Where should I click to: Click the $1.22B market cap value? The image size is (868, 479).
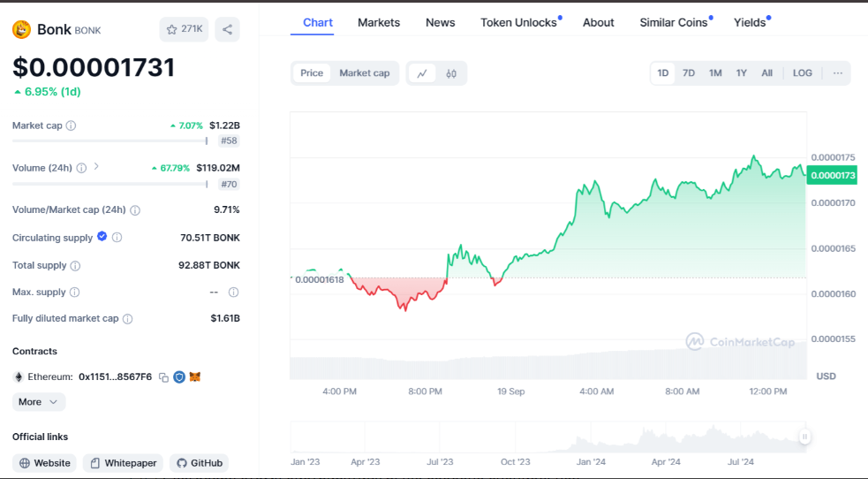[224, 125]
